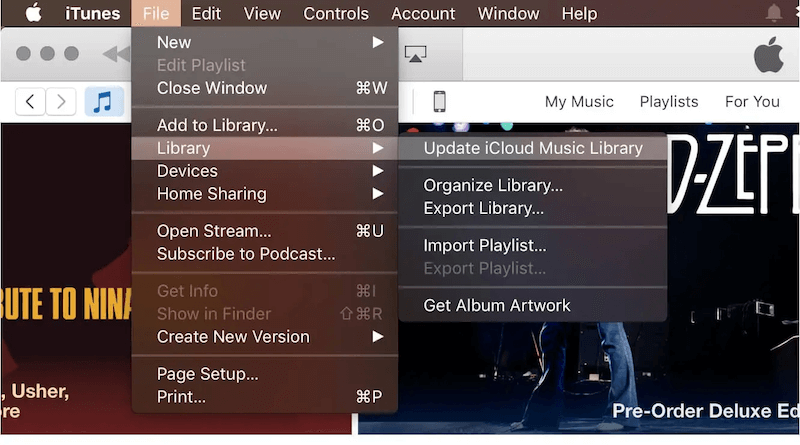Open the AirPlay output icon

pyautogui.click(x=417, y=54)
